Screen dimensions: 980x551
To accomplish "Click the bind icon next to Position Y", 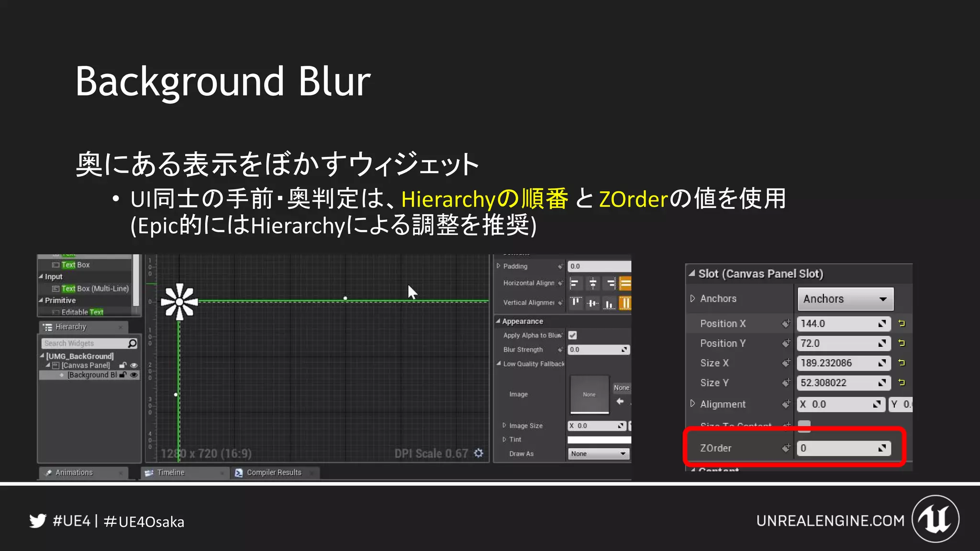I will click(x=786, y=343).
